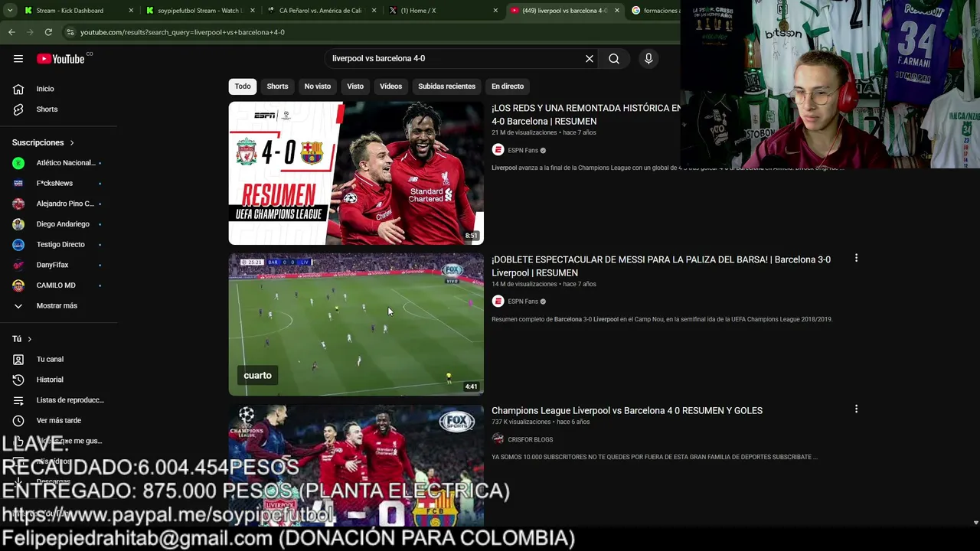
Task: Close the Home / X browser tab
Action: 495,11
